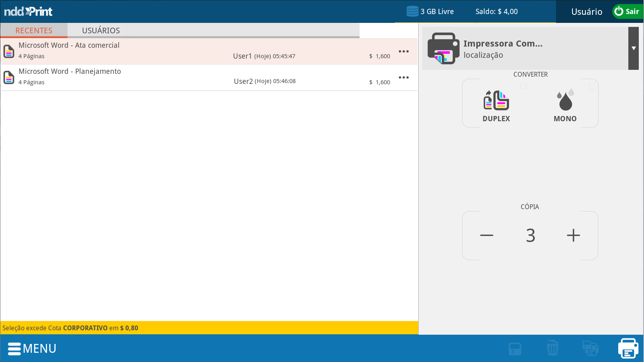The image size is (644, 362).
Task: Click the trash can delete icon
Action: click(x=552, y=348)
